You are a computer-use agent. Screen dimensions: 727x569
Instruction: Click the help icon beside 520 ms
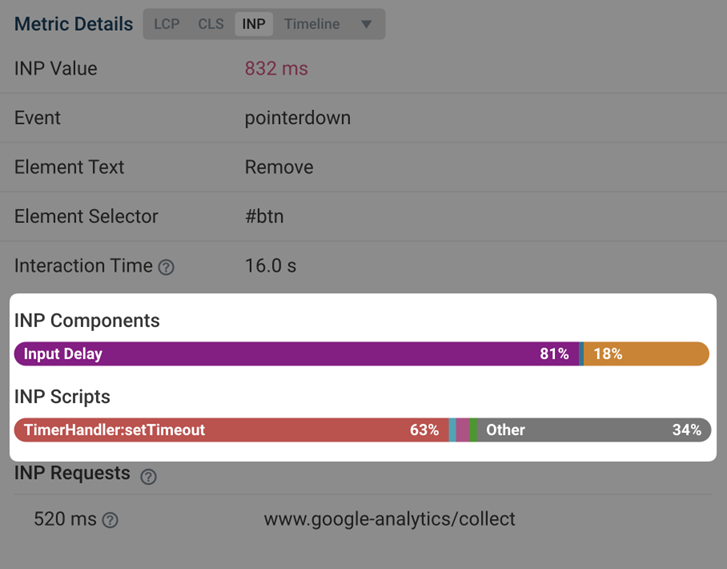(x=110, y=520)
